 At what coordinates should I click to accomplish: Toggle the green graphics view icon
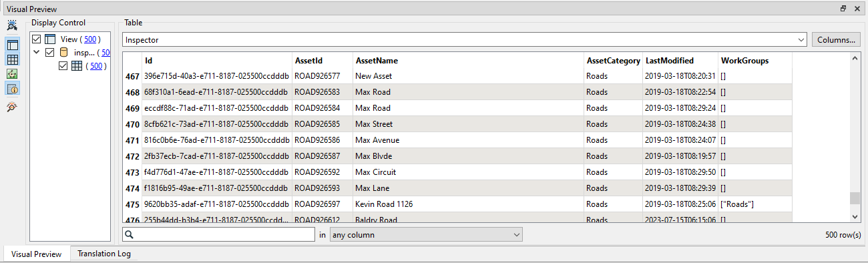(x=13, y=73)
